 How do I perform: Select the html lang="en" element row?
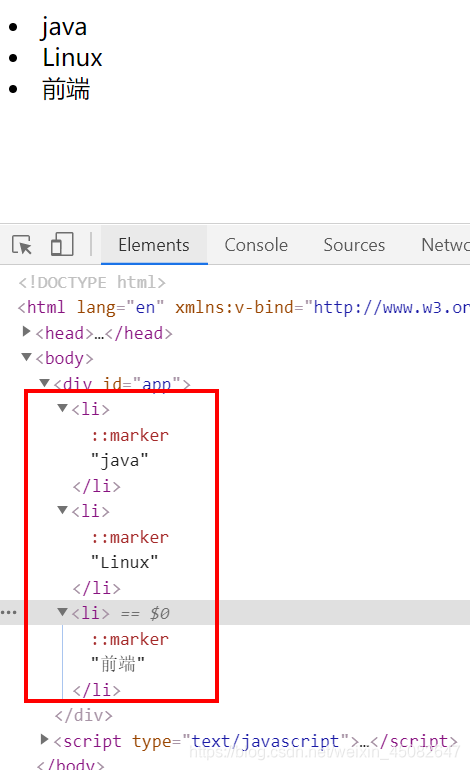244,308
